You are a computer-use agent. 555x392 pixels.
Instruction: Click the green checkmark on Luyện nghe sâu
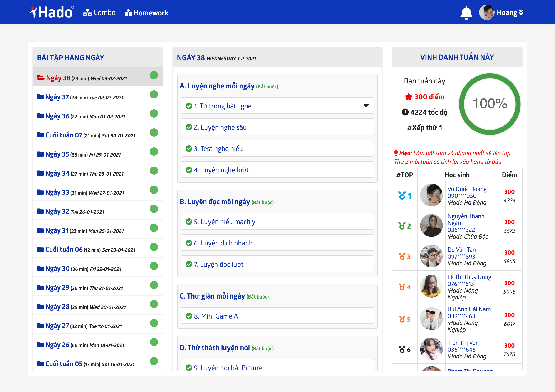point(189,127)
